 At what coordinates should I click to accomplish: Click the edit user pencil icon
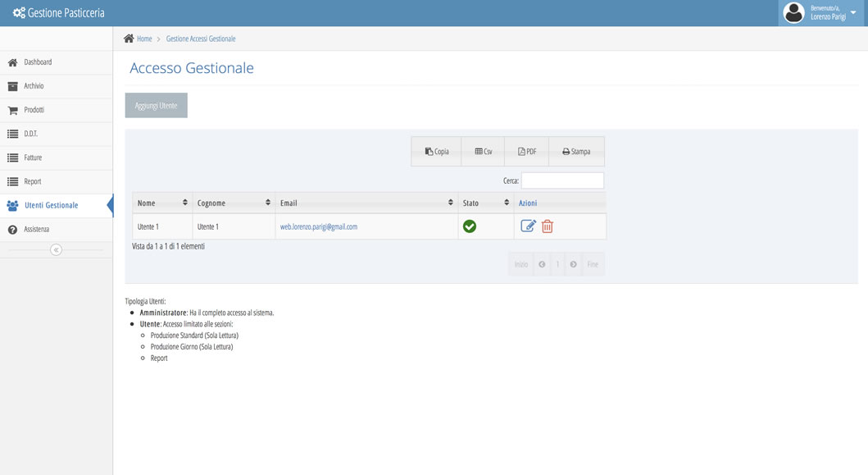pyautogui.click(x=528, y=226)
